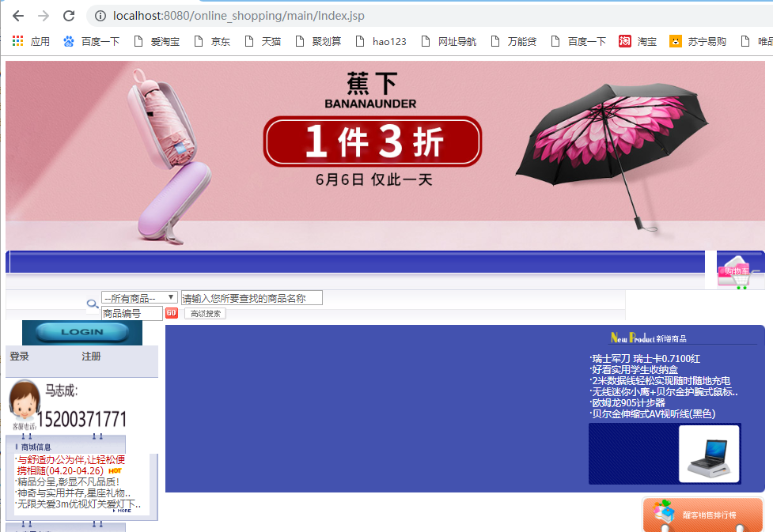Click the magnifier search icon
The height and width of the screenshot is (532, 773).
pyautogui.click(x=93, y=304)
